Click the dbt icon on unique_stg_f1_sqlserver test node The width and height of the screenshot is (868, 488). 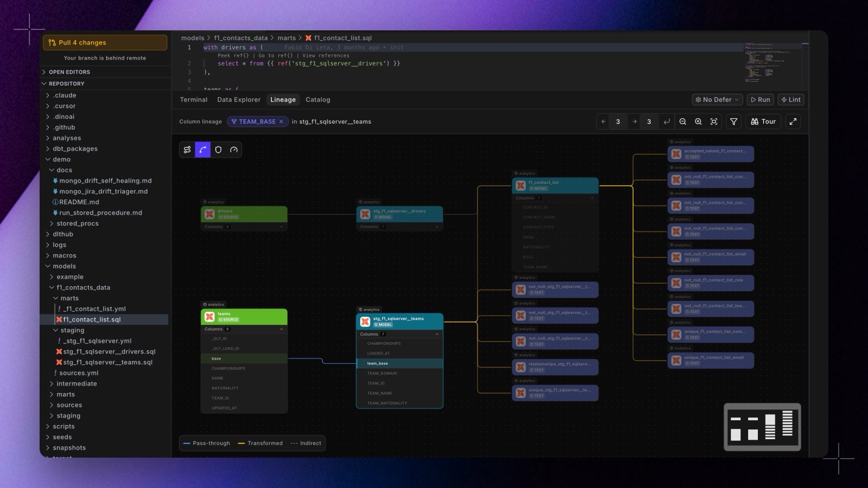coord(521,393)
